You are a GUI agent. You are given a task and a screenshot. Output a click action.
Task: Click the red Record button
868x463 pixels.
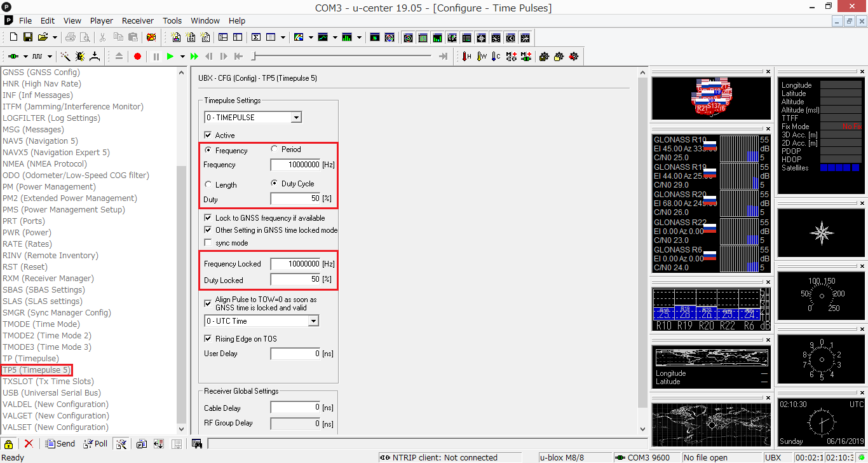tap(137, 57)
